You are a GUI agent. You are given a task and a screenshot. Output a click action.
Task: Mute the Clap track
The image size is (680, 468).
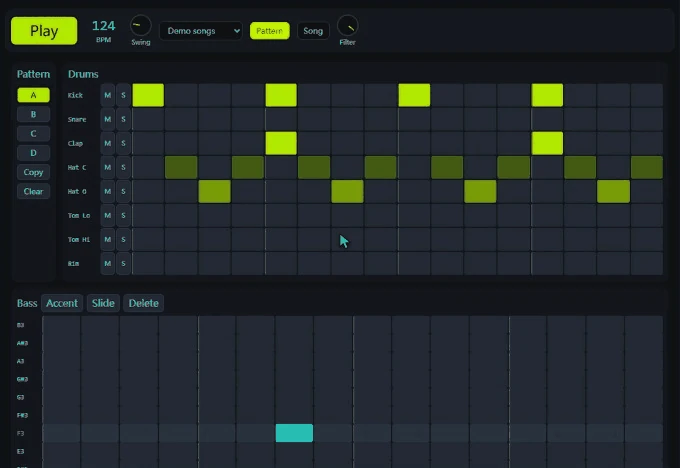[x=108, y=143]
